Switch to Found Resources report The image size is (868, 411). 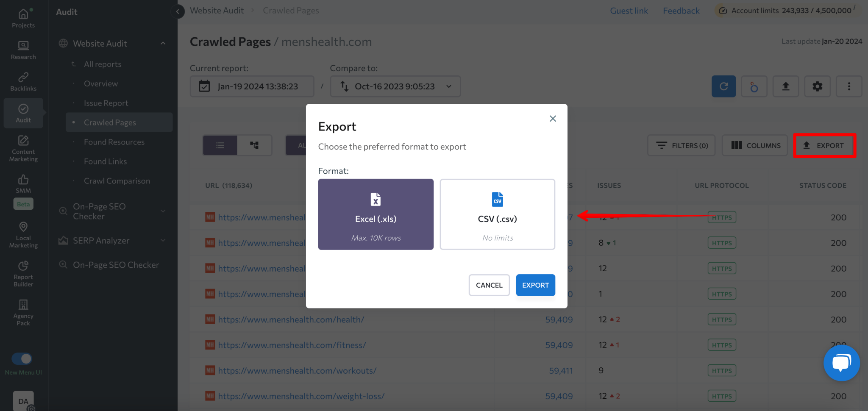click(x=114, y=142)
